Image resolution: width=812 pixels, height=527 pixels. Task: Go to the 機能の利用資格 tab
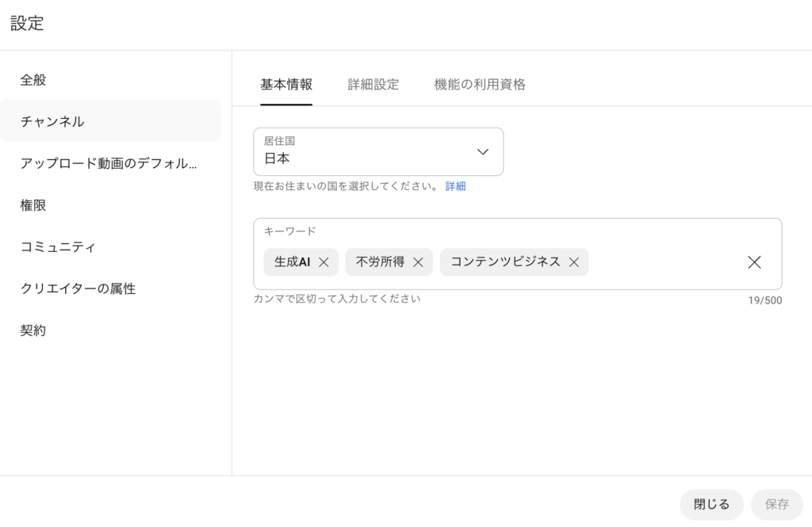pyautogui.click(x=480, y=85)
